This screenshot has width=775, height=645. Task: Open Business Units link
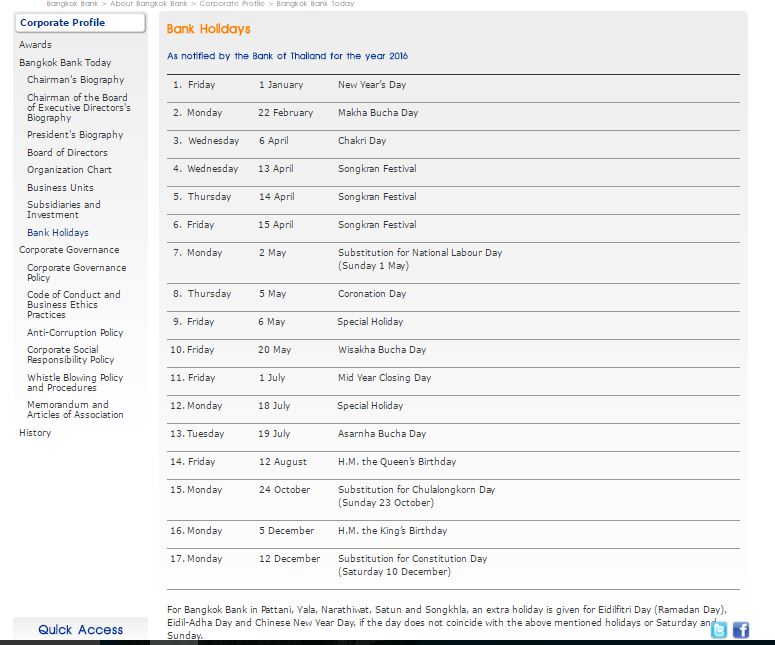60,188
